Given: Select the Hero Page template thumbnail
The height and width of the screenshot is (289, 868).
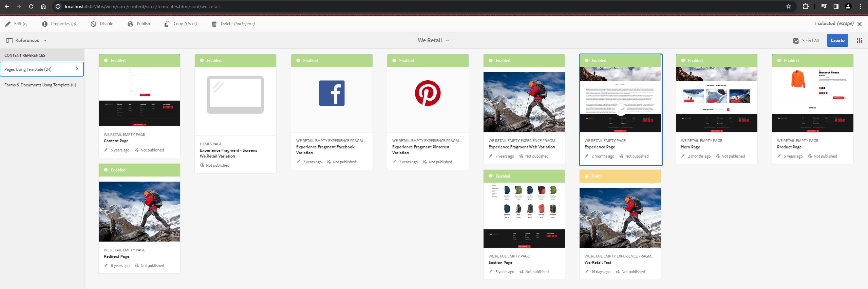Looking at the screenshot, I should tap(716, 100).
